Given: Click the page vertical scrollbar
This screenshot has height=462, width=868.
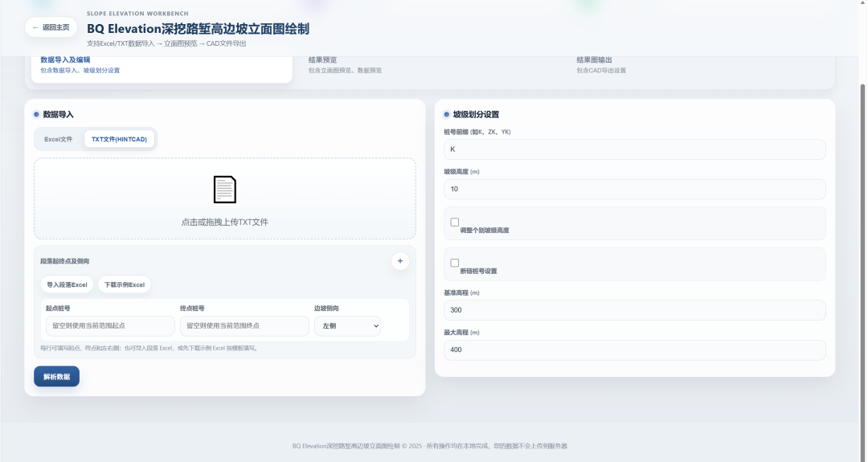Looking at the screenshot, I should (862, 271).
